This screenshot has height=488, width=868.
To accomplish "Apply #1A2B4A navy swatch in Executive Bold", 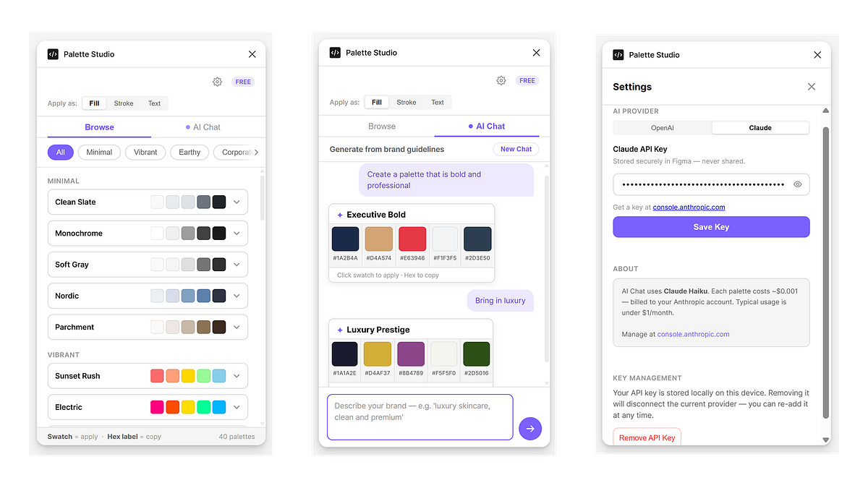I will pos(345,239).
